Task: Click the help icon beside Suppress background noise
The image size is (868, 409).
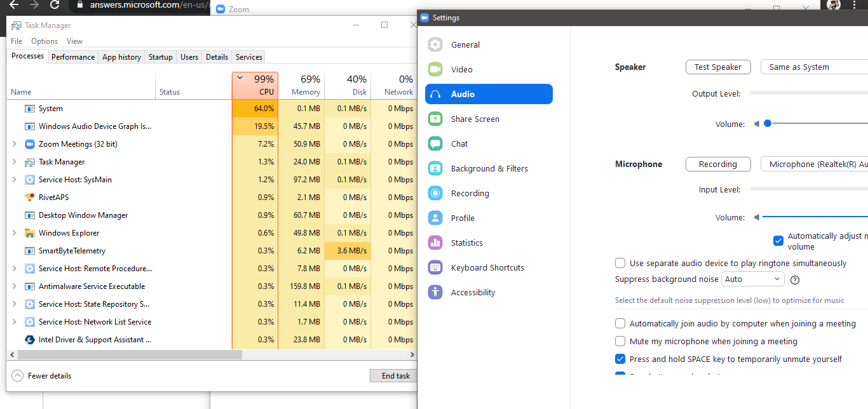Action: point(794,279)
